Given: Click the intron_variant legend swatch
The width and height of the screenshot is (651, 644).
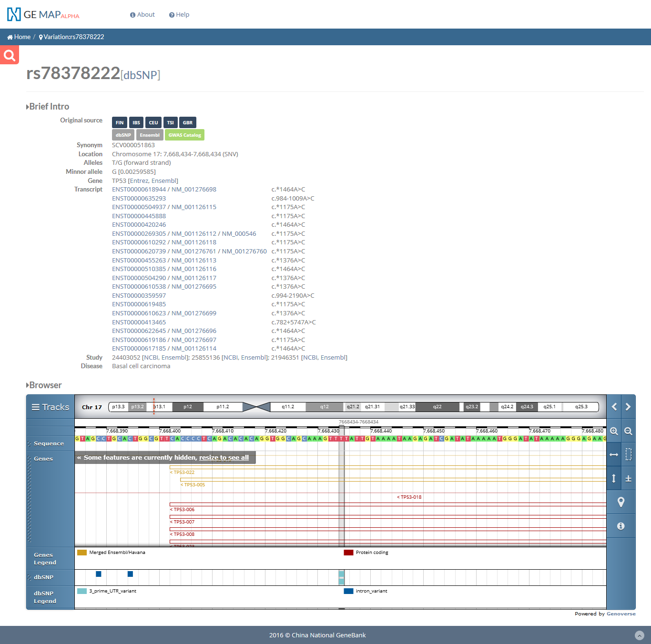Looking at the screenshot, I should tap(348, 591).
